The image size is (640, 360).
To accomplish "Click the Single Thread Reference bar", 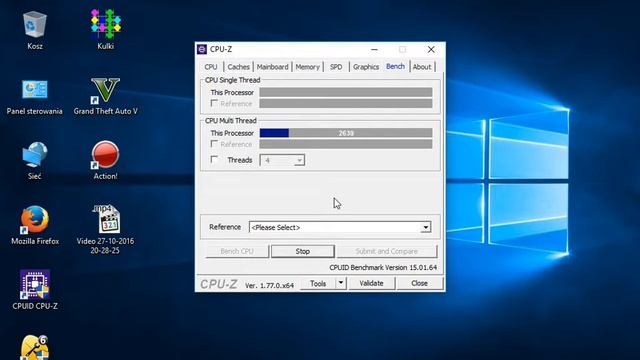I will [x=346, y=103].
